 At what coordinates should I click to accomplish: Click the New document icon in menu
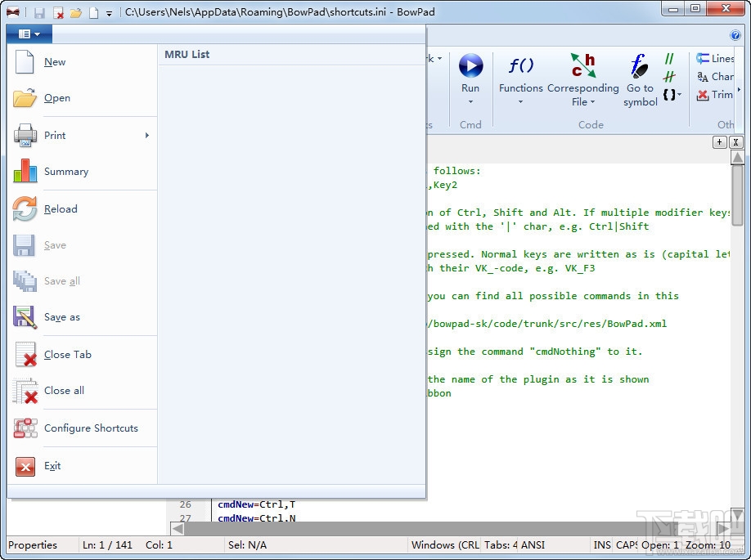(25, 62)
